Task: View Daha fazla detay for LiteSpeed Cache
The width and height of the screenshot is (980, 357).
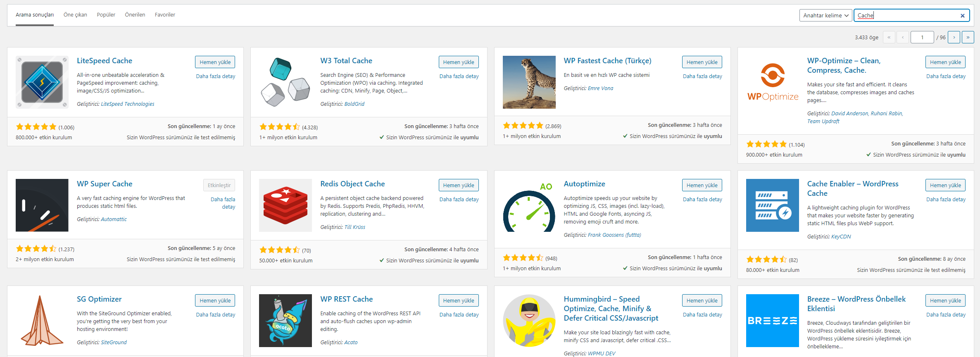Action: (x=216, y=76)
